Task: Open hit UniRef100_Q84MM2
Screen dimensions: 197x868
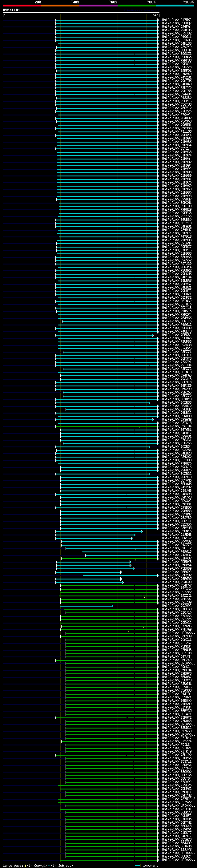Action: 176,118
